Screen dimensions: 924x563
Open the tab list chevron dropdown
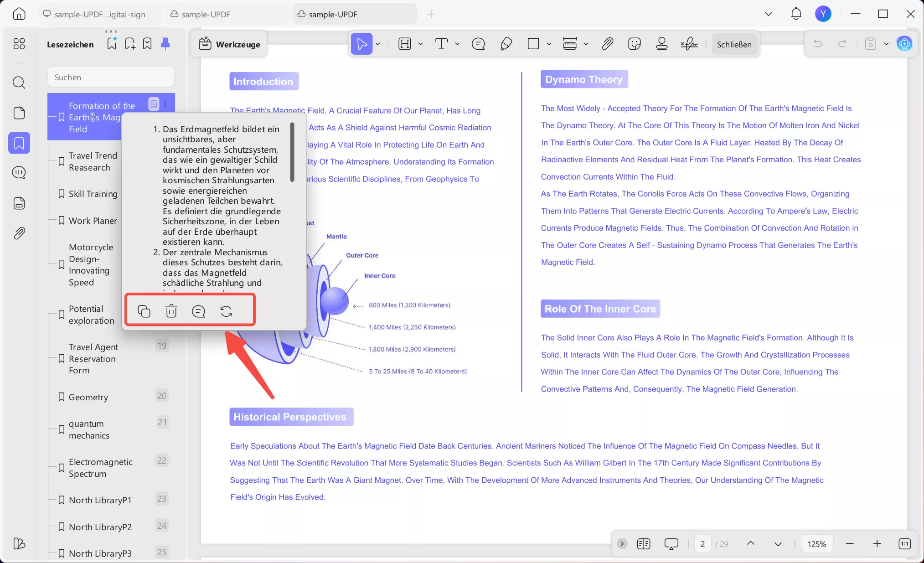768,14
